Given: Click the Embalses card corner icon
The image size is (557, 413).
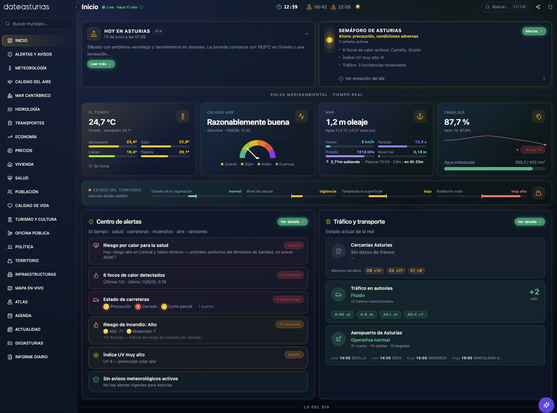Looking at the screenshot, I should (x=539, y=116).
